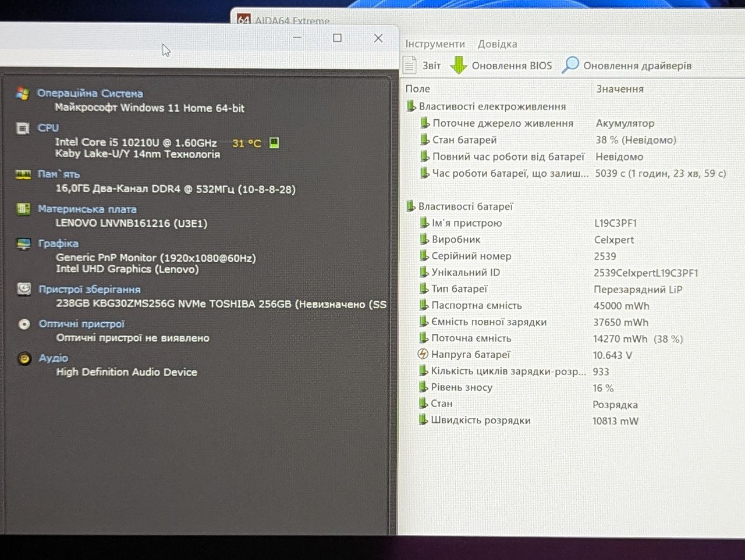The image size is (745, 560).
Task: Click the Напруга батареї lightning voltage icon
Action: (423, 354)
